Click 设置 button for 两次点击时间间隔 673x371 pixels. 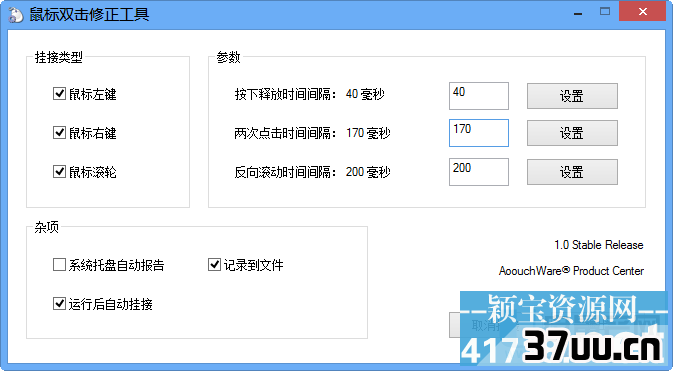572,133
